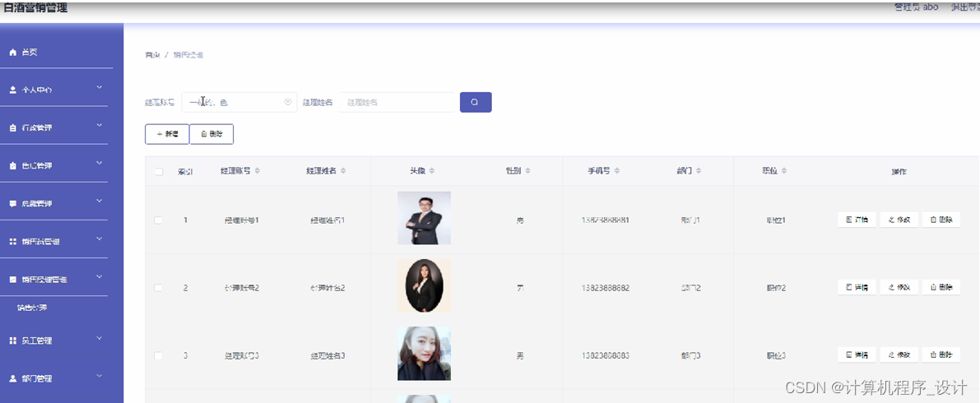Open the 销售经理 submenu item in the sidebar
This screenshot has width=980, height=403.
pos(32,308)
